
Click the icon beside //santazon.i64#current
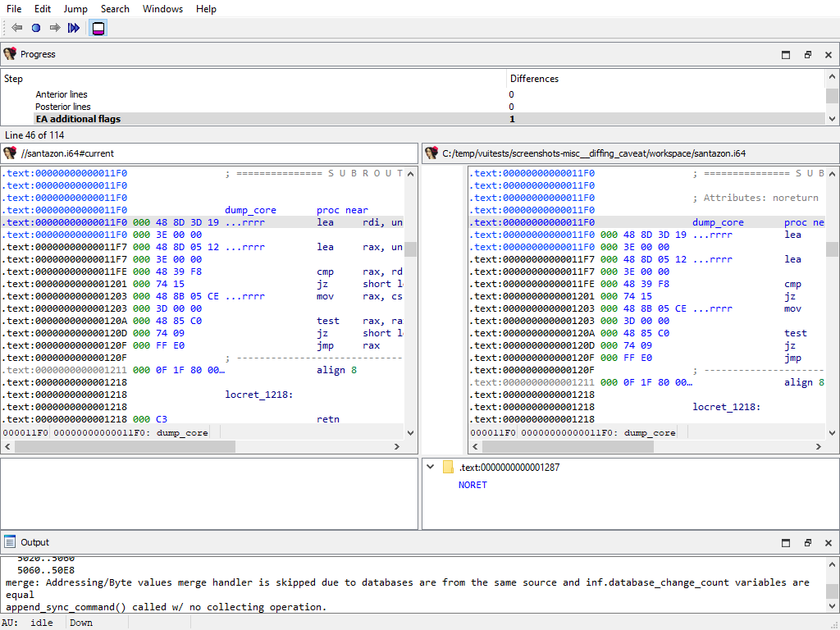click(10, 153)
